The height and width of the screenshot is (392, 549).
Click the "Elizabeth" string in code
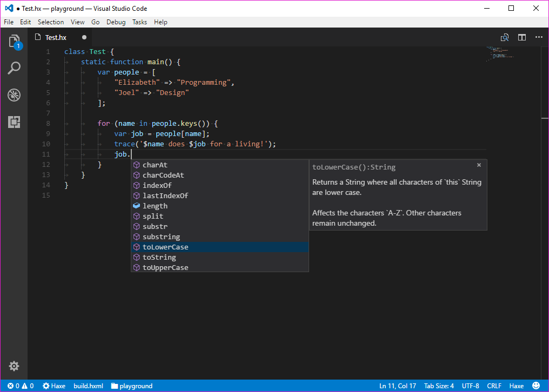click(137, 82)
